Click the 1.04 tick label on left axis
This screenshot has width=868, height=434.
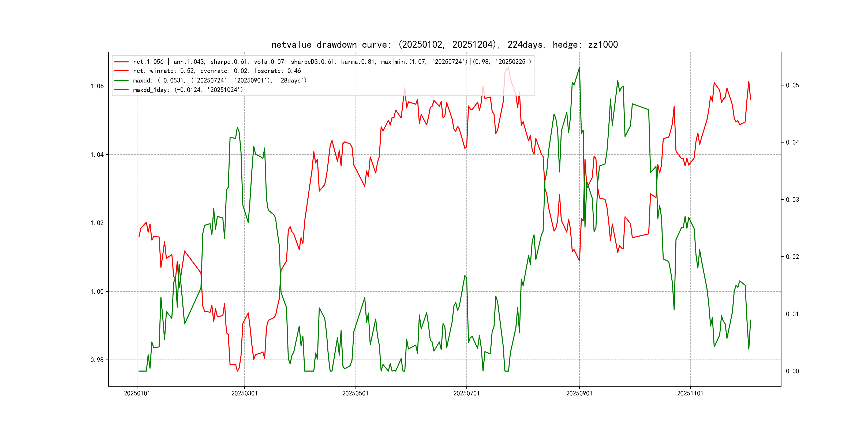point(97,155)
